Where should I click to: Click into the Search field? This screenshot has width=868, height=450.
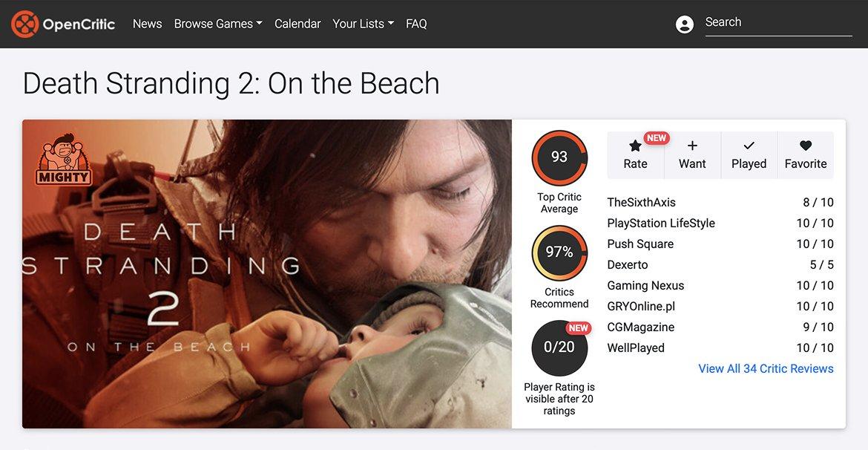[x=777, y=23]
